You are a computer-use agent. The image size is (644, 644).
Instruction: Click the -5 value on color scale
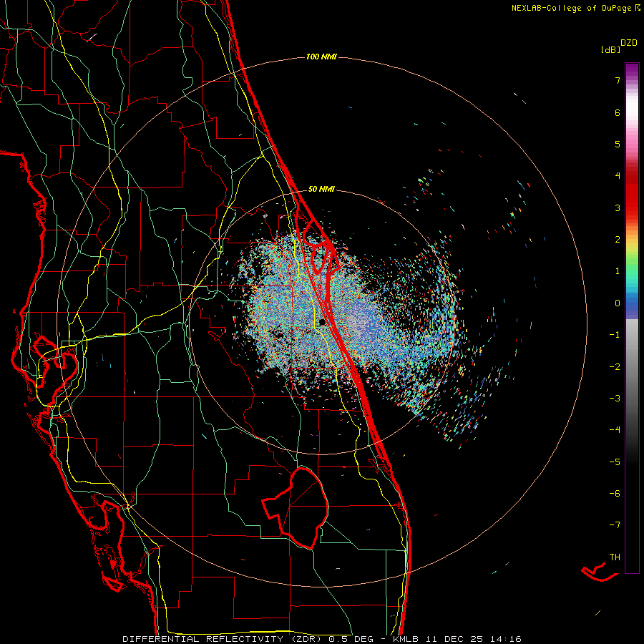(x=615, y=462)
